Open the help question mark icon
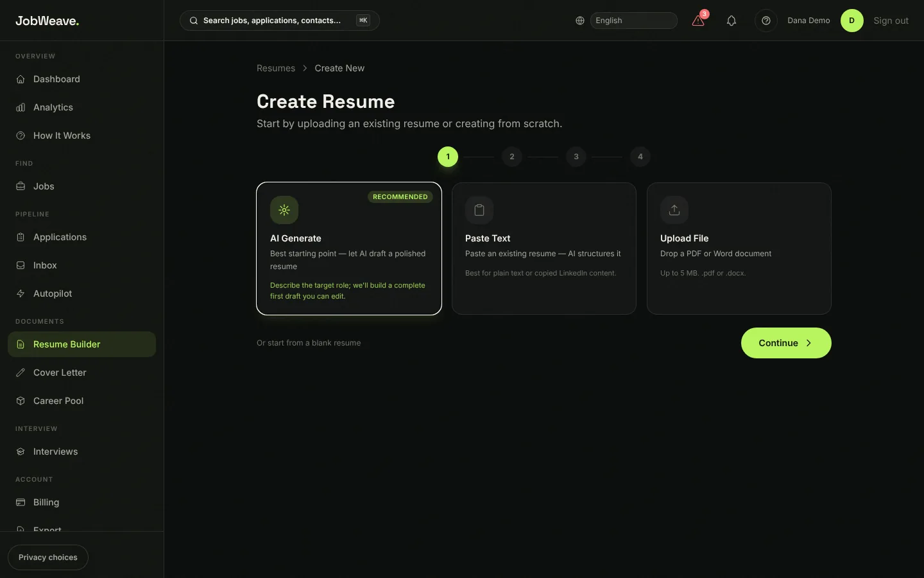 click(766, 21)
